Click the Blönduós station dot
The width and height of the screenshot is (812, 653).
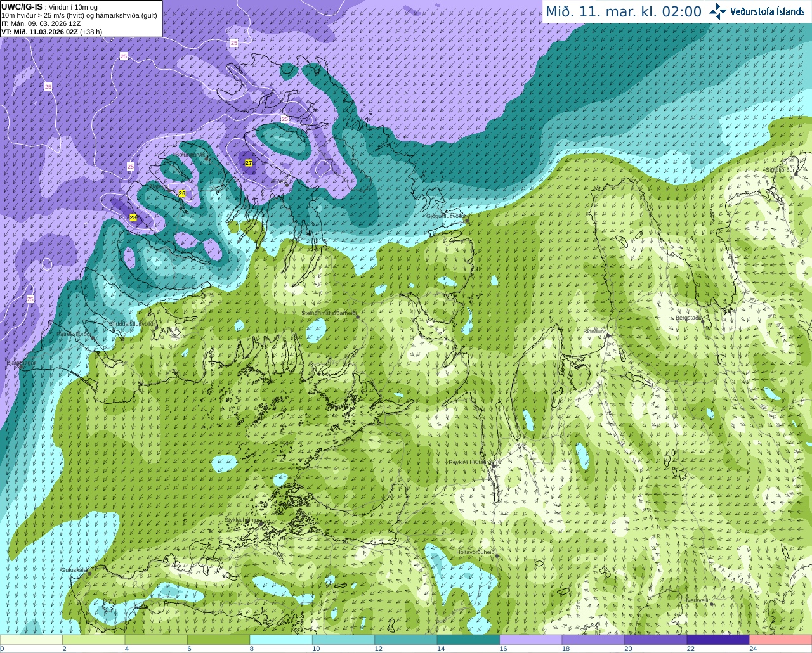coord(607,337)
